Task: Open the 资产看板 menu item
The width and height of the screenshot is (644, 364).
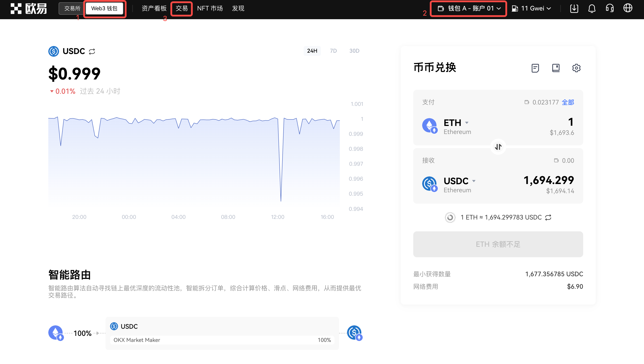Action: coord(154,8)
